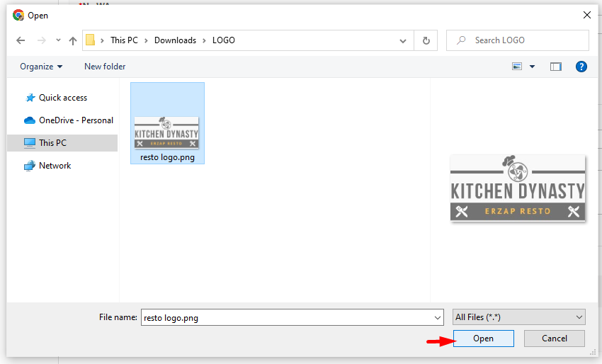Open the All Files type dropdown
Viewport: 602px width, 364px height.
(x=518, y=317)
